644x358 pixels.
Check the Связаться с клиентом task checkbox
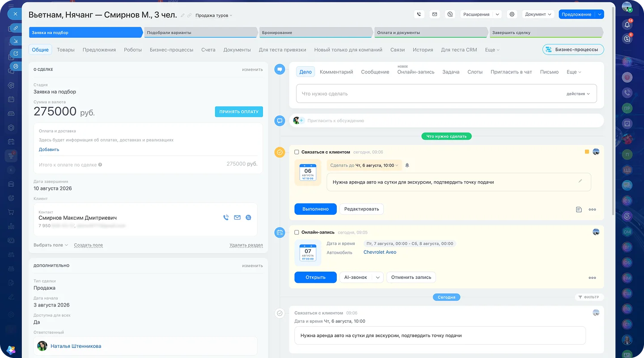297,152
